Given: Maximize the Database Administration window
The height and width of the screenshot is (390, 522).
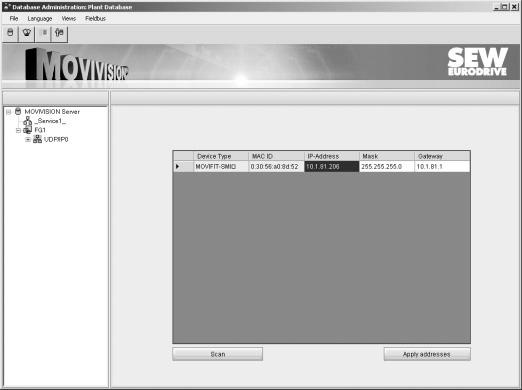Looking at the screenshot, I should [x=505, y=7].
